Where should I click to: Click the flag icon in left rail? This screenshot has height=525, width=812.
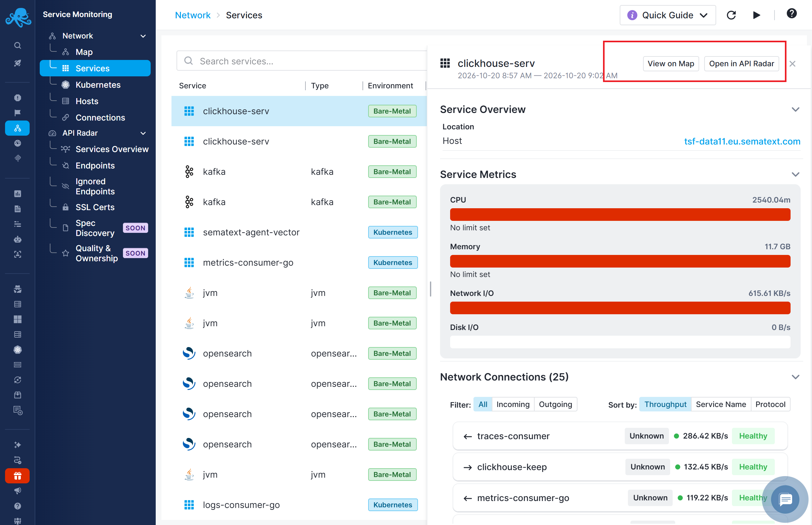pyautogui.click(x=17, y=113)
